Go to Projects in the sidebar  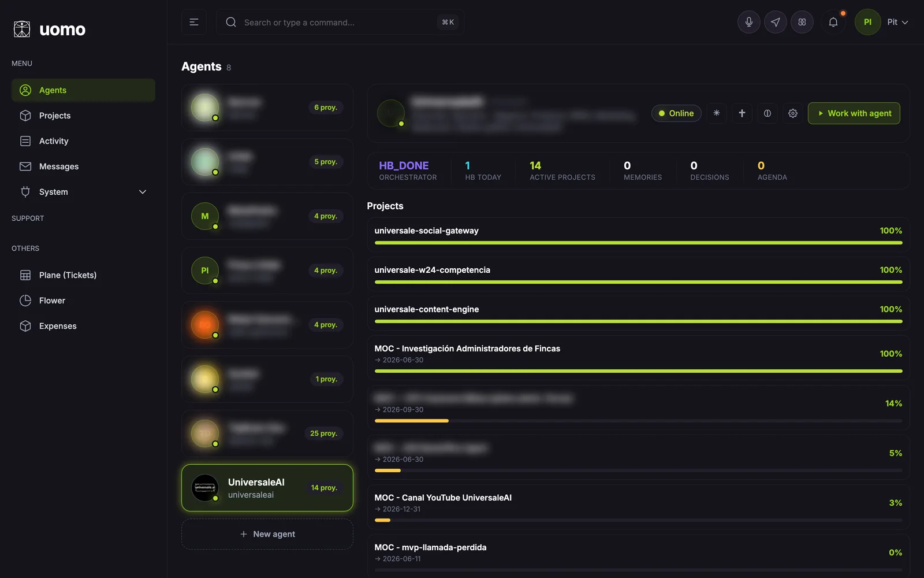pyautogui.click(x=83, y=116)
